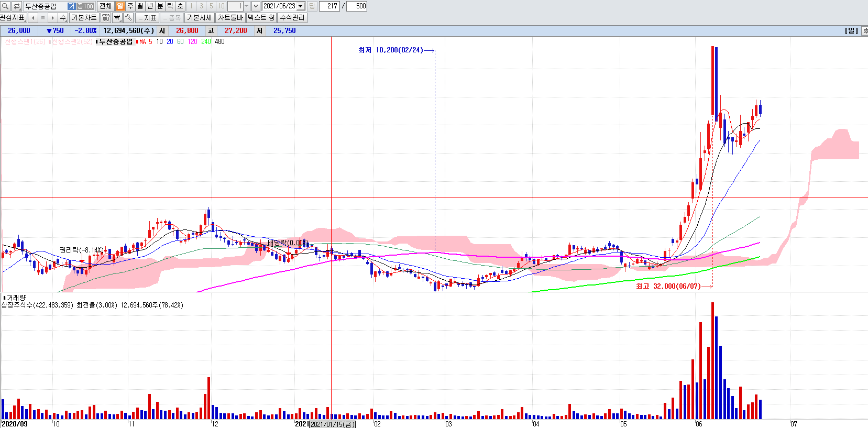Click the next (right arrow) playback button
The image size is (868, 428).
pos(52,18)
